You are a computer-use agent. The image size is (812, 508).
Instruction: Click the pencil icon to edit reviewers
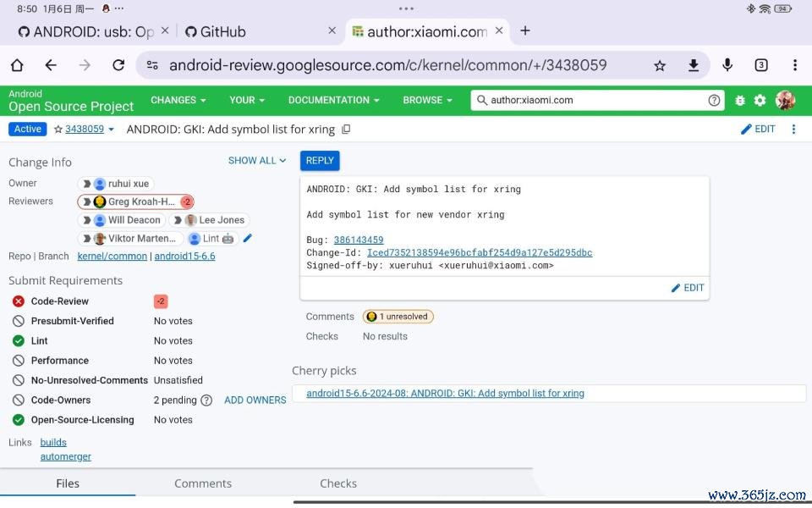pyautogui.click(x=248, y=239)
